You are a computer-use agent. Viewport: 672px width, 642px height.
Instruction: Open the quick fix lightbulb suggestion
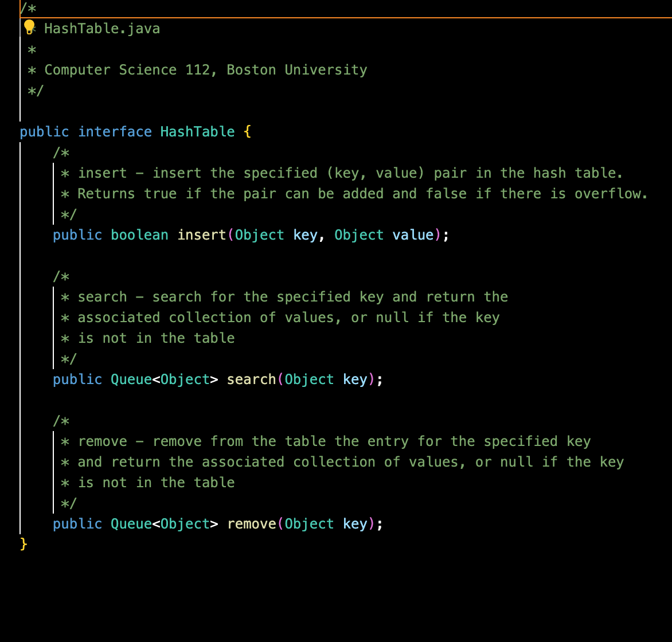pyautogui.click(x=29, y=27)
